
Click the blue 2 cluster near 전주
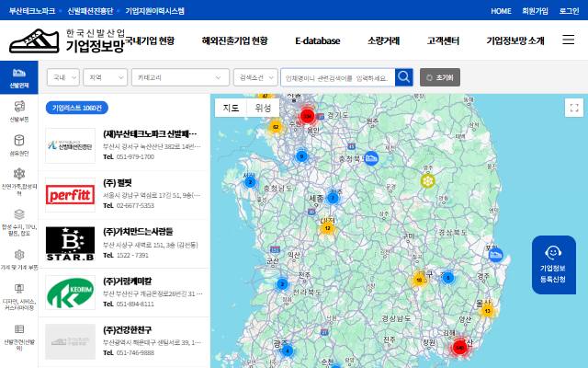coord(282,284)
